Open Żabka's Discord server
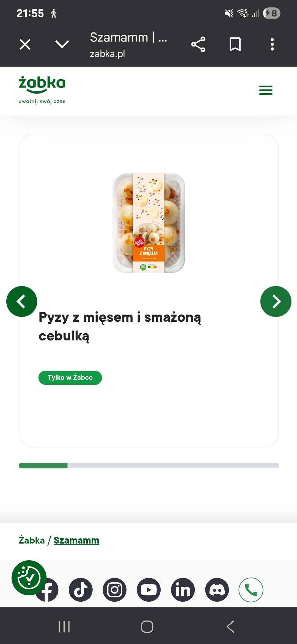Screen dimensions: 297x644 tap(217, 590)
